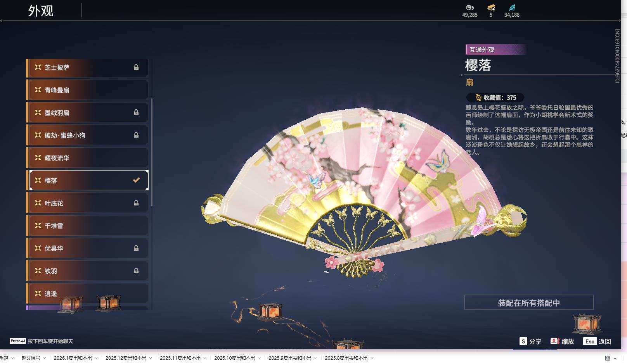Toggle the lock on 铁羽
This screenshot has height=364, width=627.
(136, 271)
